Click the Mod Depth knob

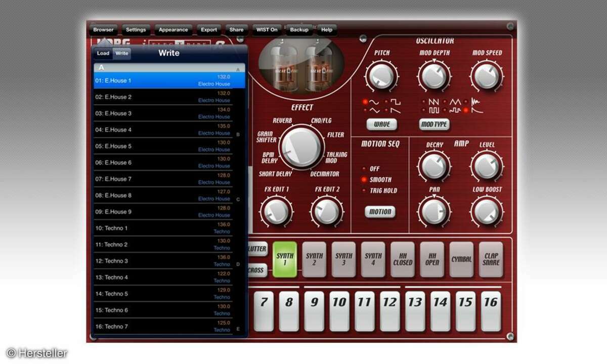[434, 77]
